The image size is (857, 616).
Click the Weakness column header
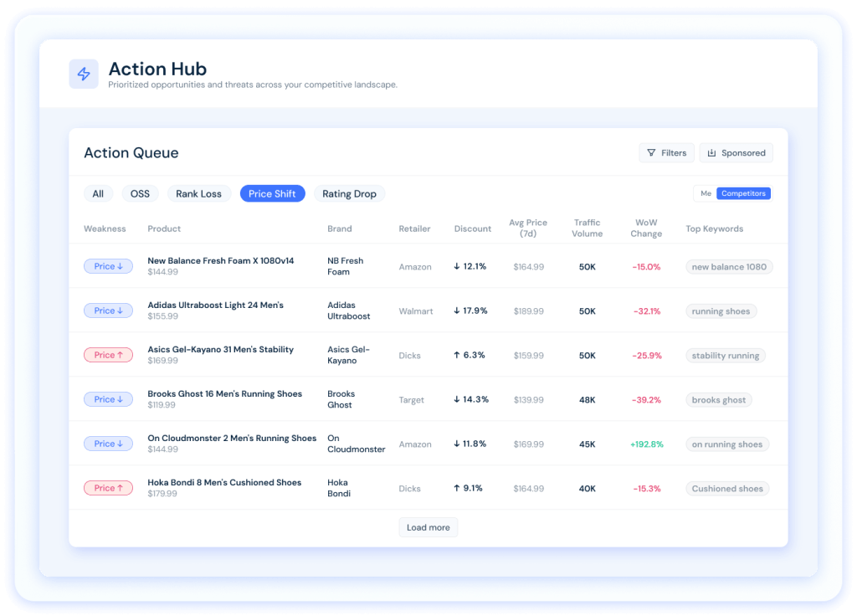click(x=105, y=228)
